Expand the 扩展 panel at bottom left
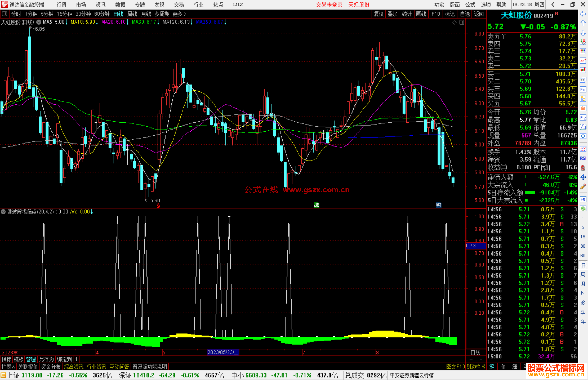Image resolution: width=588 pixels, height=380 pixels. click(x=8, y=367)
